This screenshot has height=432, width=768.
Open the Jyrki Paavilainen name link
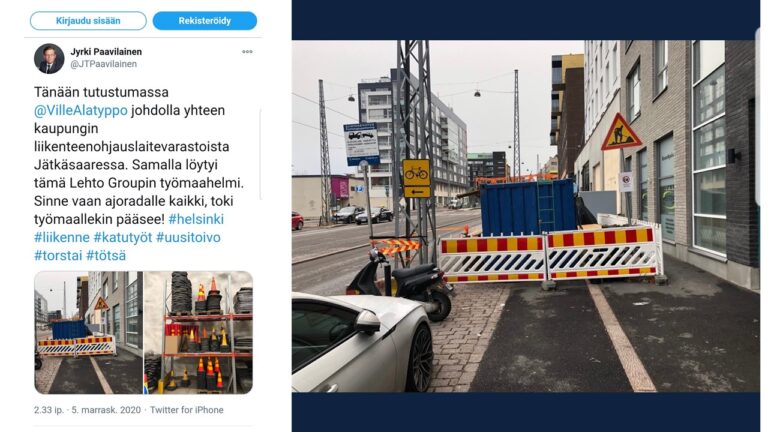click(106, 51)
